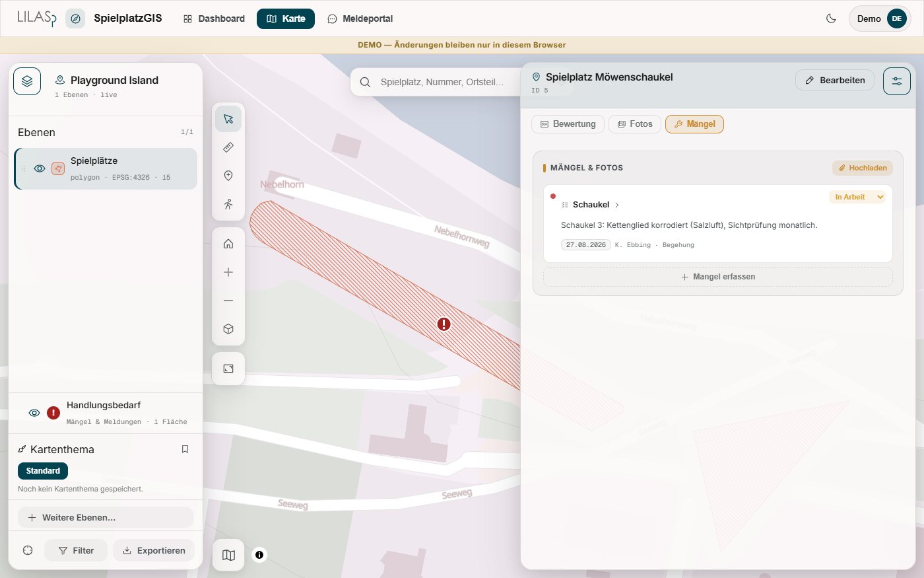Screen dimensions: 924x578
Task: Open Weitere Ebenen to add layers
Action: point(106,517)
